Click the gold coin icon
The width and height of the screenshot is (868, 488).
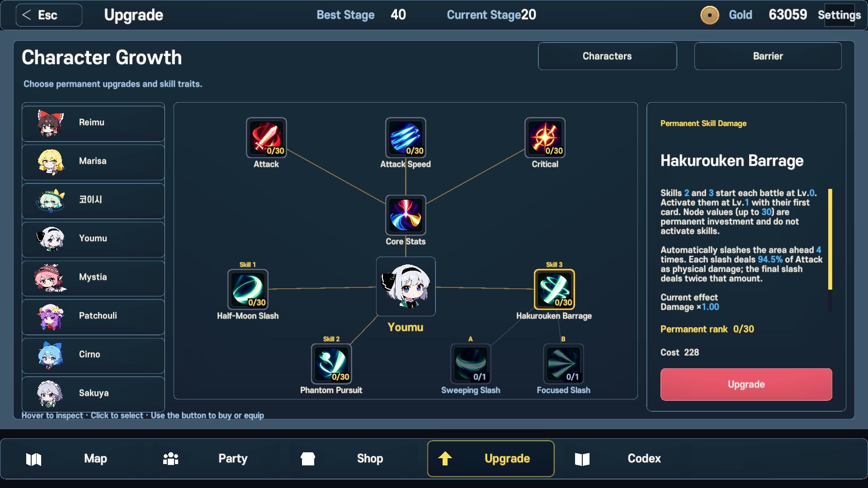click(710, 15)
